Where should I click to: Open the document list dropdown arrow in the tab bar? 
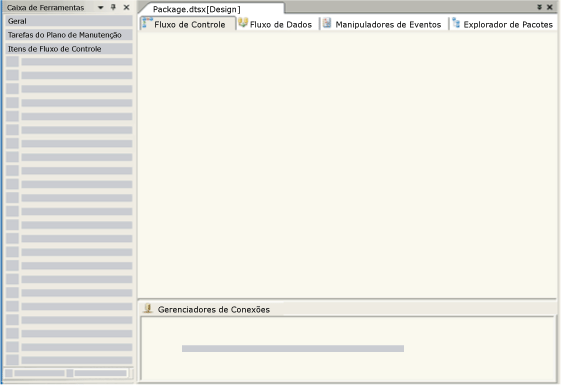click(540, 7)
